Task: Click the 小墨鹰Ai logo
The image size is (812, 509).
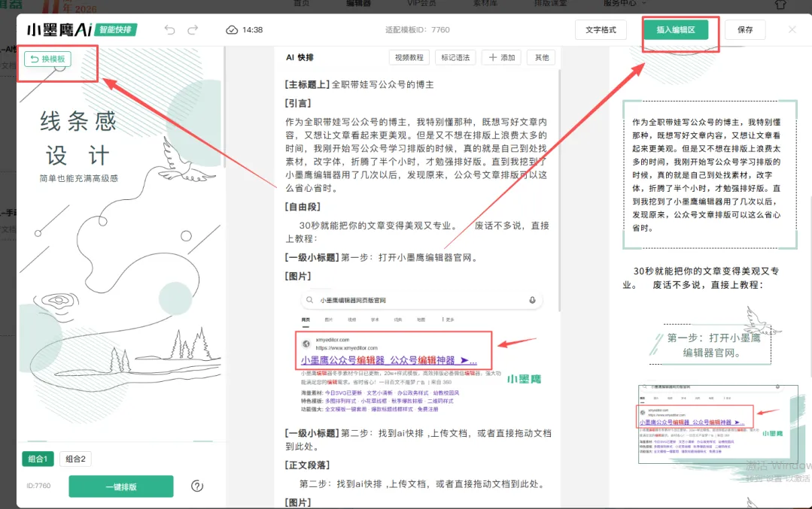Action: pos(59,29)
